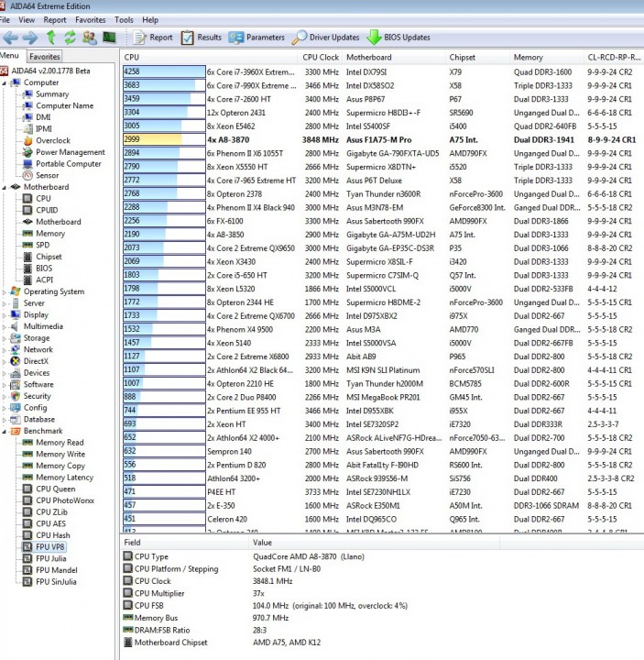Sort results by CPU Clock column

[x=321, y=57]
